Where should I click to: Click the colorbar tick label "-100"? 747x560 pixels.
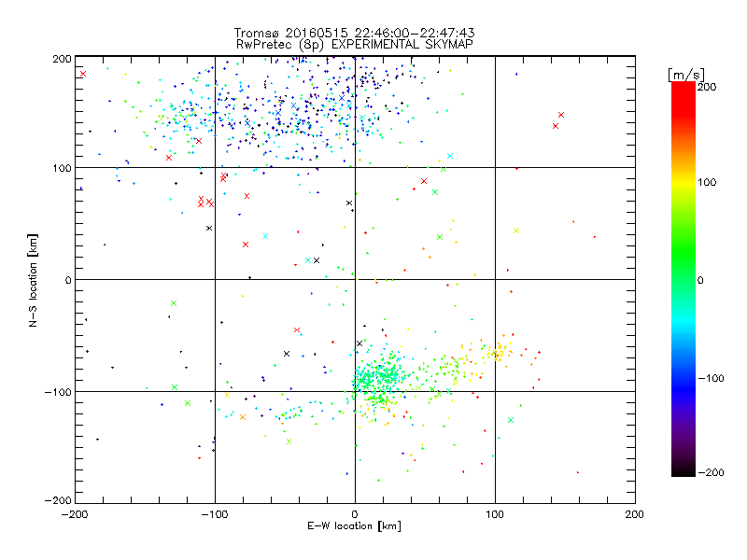pyautogui.click(x=711, y=378)
